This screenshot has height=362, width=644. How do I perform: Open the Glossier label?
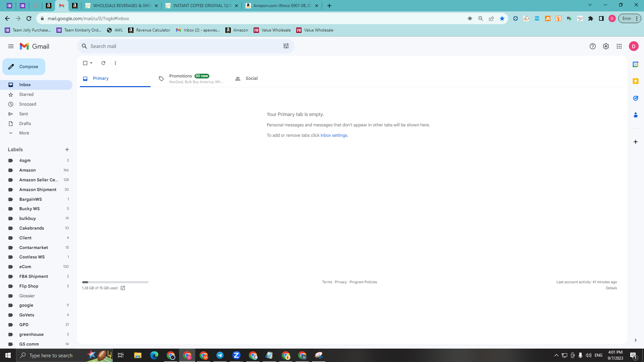pos(27,296)
